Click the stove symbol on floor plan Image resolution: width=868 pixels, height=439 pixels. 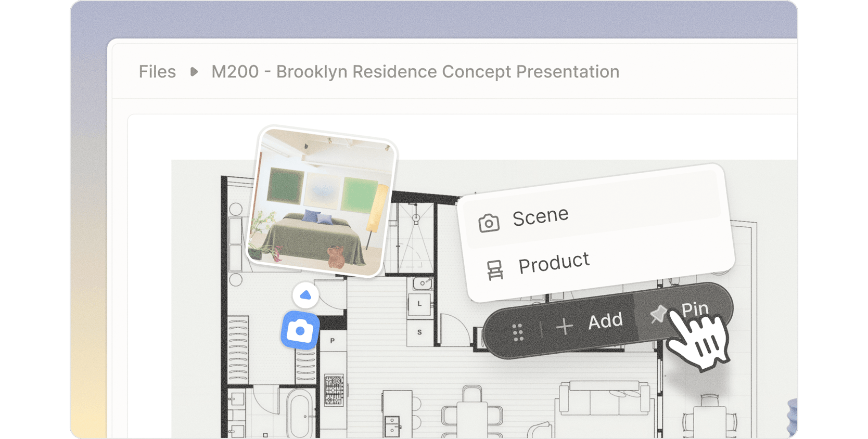334,390
